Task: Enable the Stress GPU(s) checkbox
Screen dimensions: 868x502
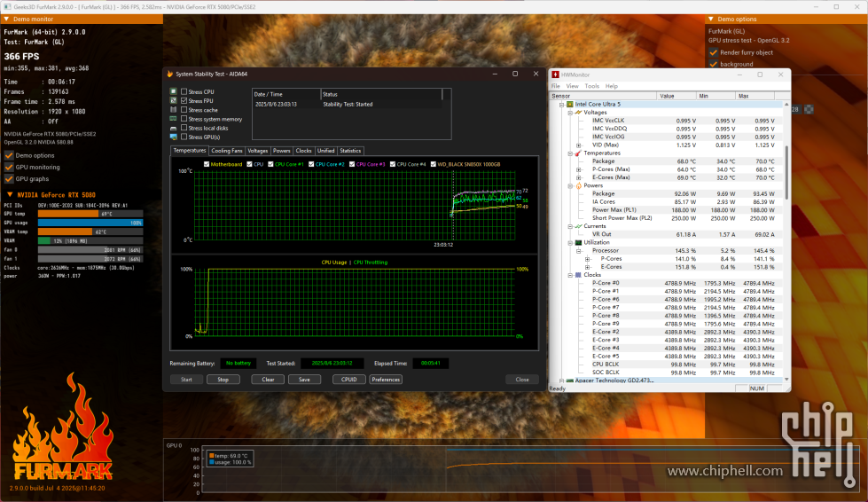Action: pos(184,137)
